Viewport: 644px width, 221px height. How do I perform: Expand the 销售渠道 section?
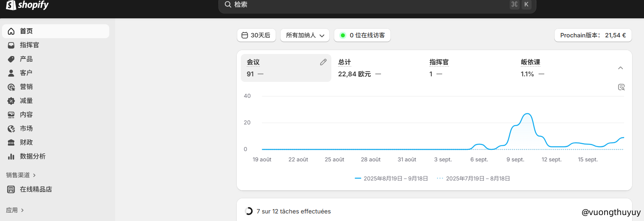21,175
